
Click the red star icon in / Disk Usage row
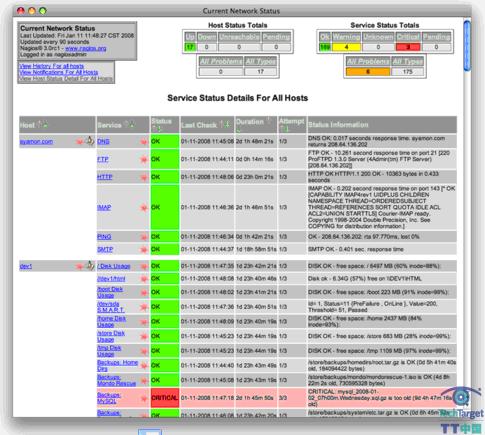coord(144,266)
